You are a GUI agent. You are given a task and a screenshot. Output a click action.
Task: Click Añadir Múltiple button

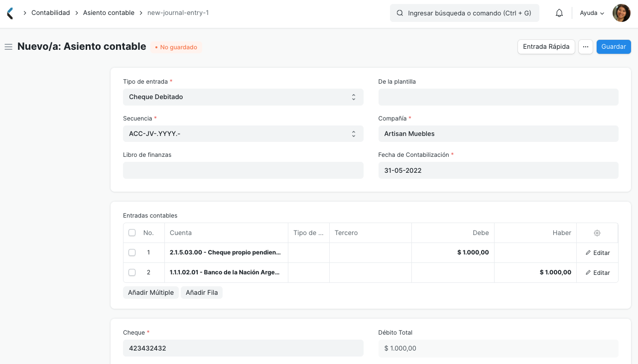click(x=151, y=292)
